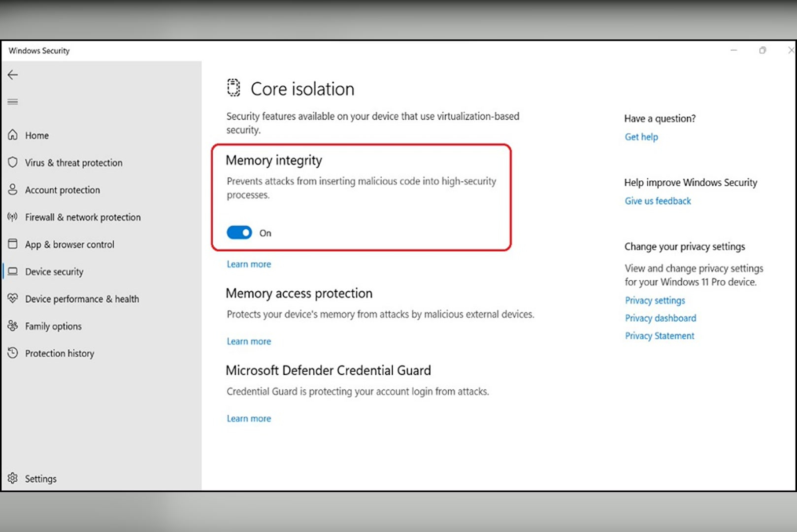The image size is (797, 532).
Task: Open the hamburger navigation menu
Action: click(x=13, y=102)
